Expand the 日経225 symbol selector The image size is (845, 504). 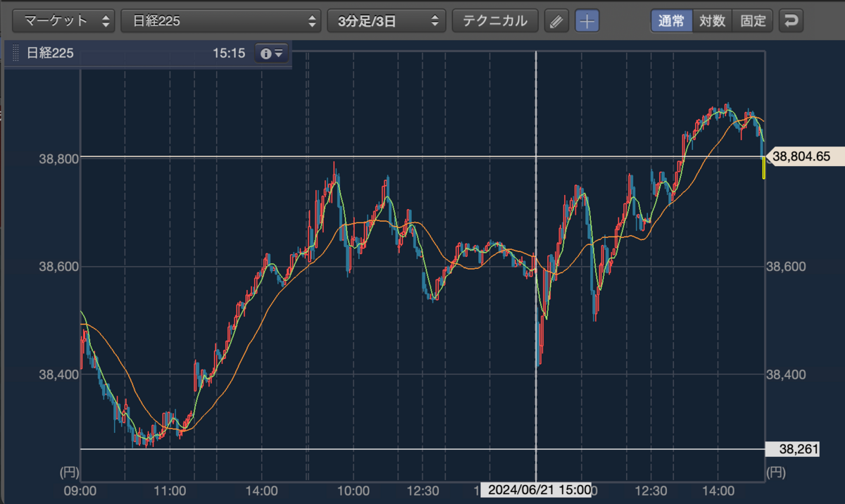pos(221,21)
